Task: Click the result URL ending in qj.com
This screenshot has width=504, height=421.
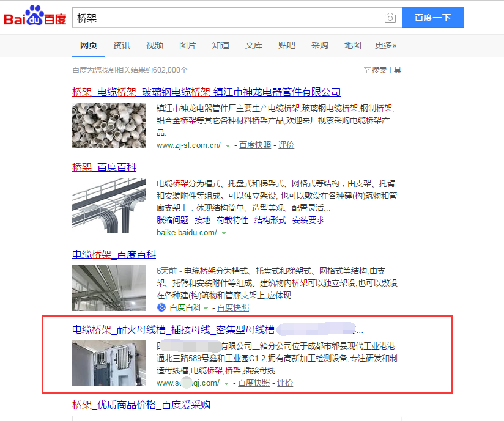Action: (188, 383)
